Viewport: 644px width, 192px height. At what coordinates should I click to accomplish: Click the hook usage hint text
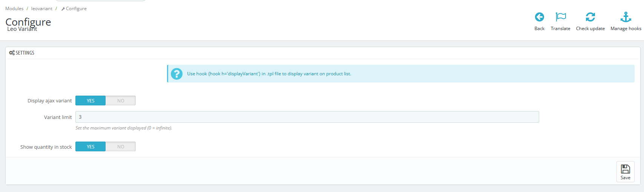point(269,74)
